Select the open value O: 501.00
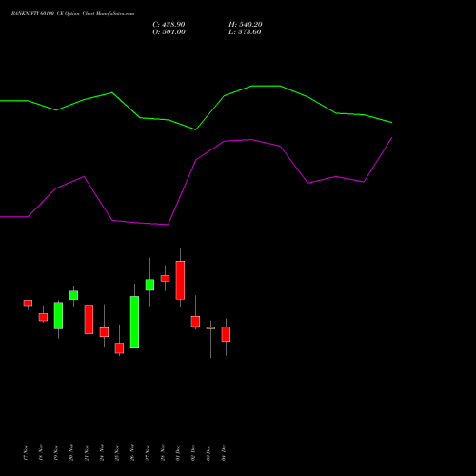476x476 pixels. click(x=169, y=32)
